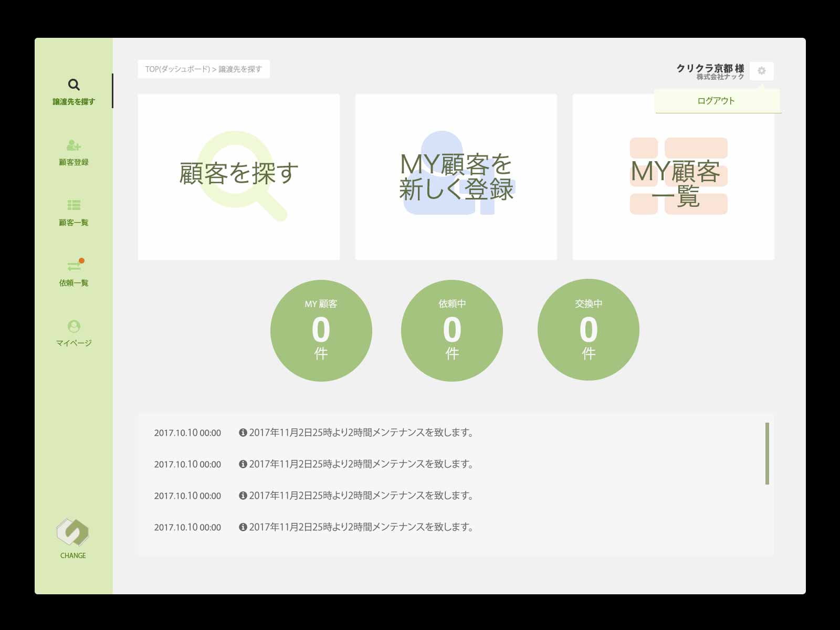Open the MY顧客を新しく登録 card
Screen dimensions: 840x630
click(456, 177)
